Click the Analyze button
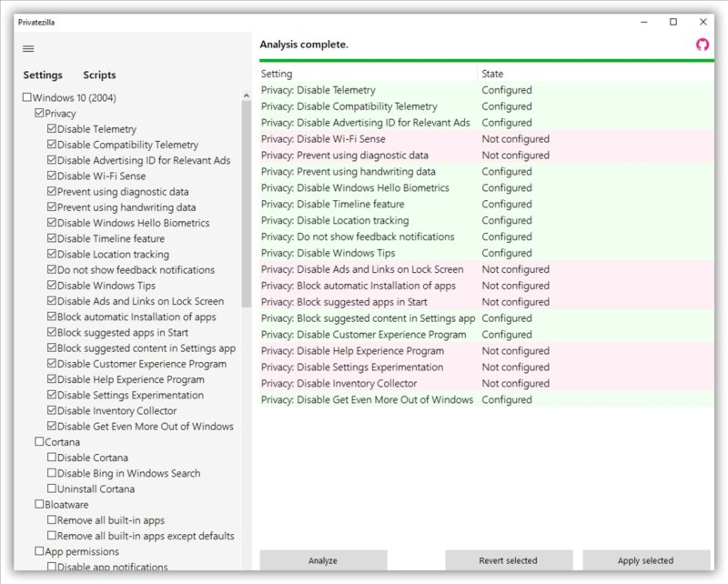This screenshot has width=728, height=584. point(323,560)
